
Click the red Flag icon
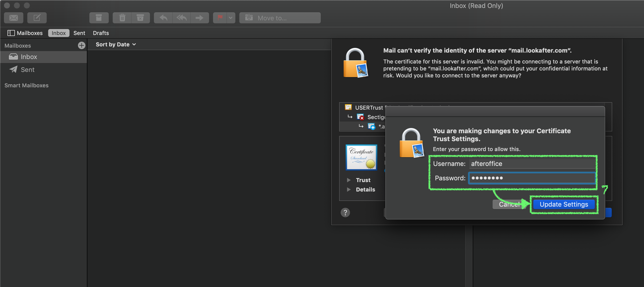click(x=220, y=18)
